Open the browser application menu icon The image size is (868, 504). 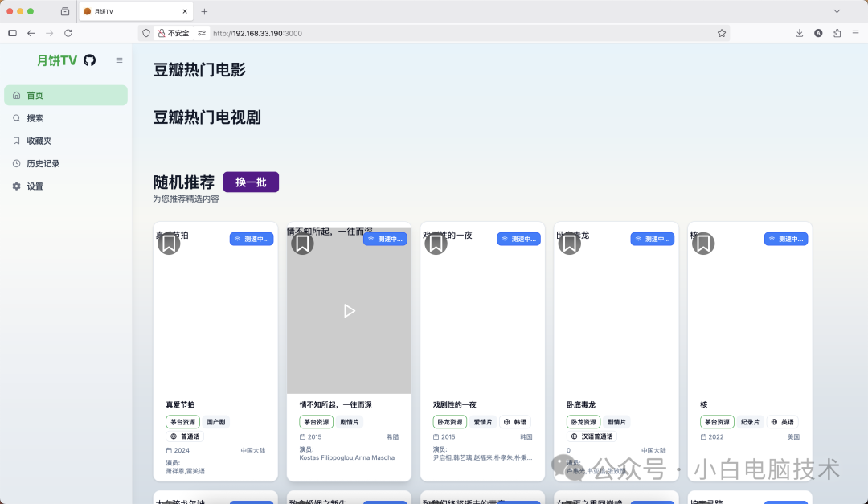[x=856, y=33]
